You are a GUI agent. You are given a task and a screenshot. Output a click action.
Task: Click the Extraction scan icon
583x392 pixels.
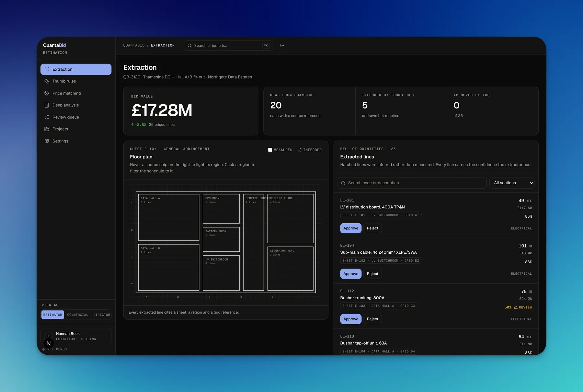pyautogui.click(x=47, y=69)
